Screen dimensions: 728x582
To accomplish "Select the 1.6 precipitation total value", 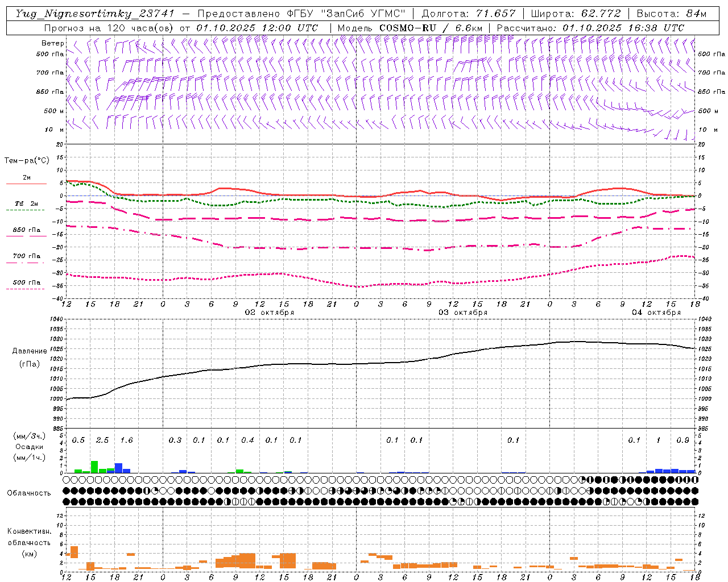I will click(126, 440).
